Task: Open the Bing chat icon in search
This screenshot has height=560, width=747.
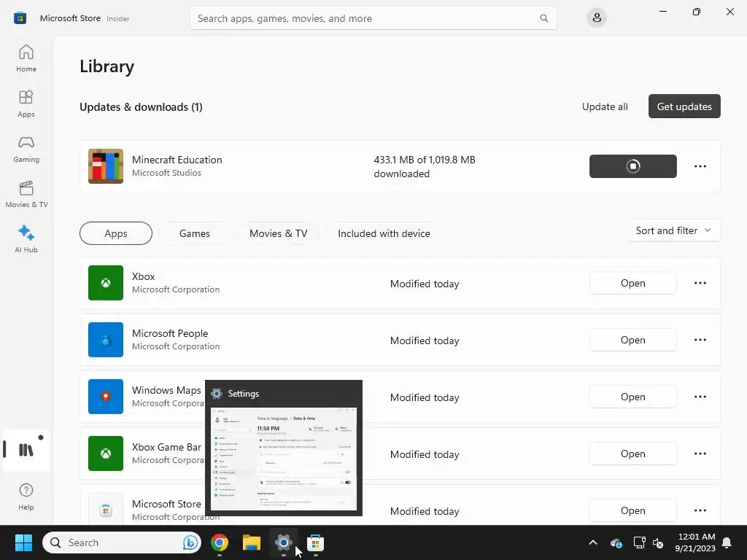Action: (190, 542)
